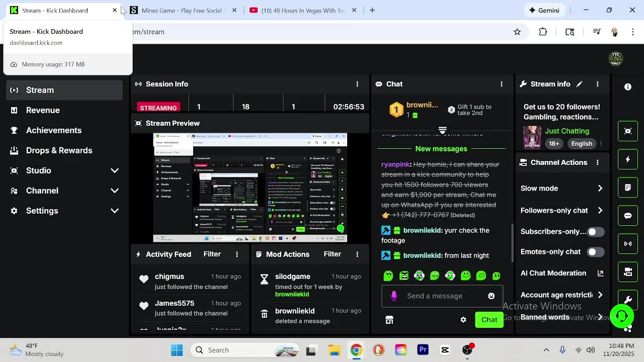Open the emoji picker smiley icon
Screen dimensions: 644x362
pyautogui.click(x=491, y=296)
